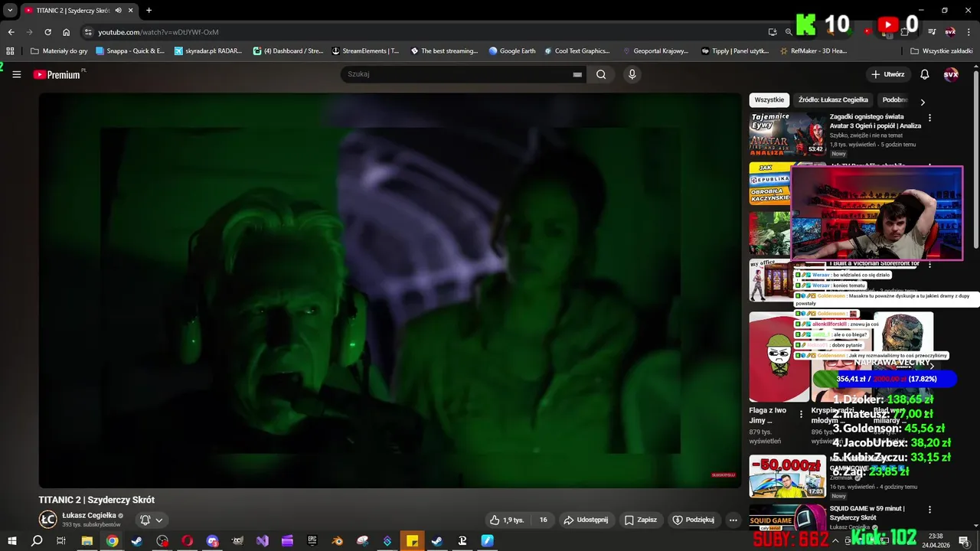Open options for Flaga z Iwo Jimy
980x551 pixels.
pos(802,414)
